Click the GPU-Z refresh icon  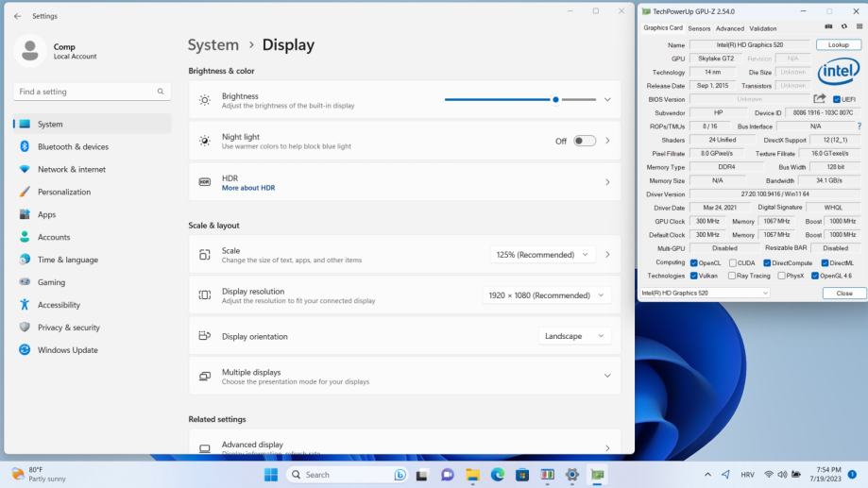click(844, 27)
